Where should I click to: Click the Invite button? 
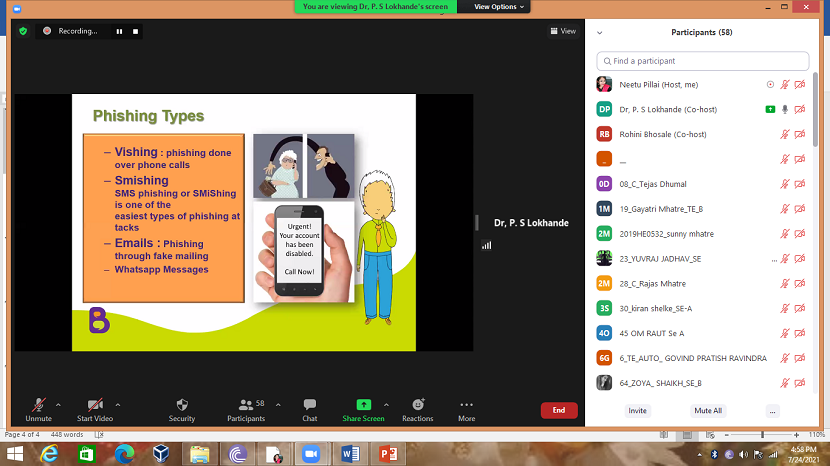coord(637,411)
